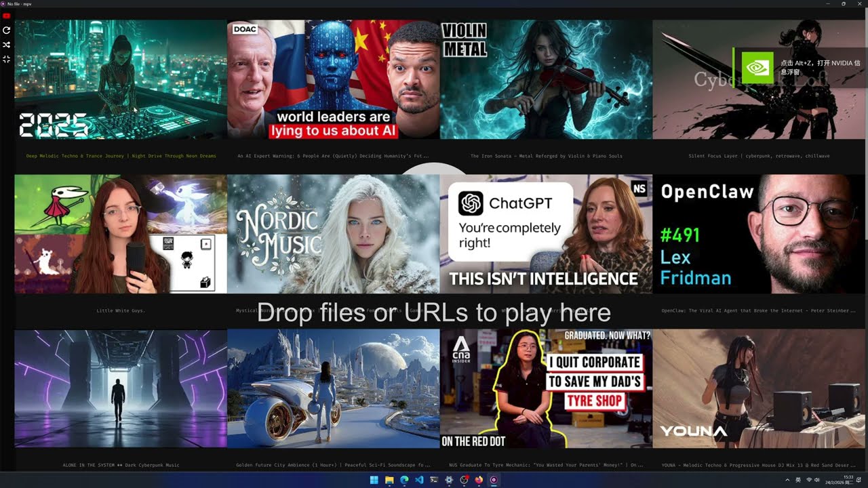The height and width of the screenshot is (488, 868).
Task: Open the 'world leaders are lying' thumbnail
Action: [334, 79]
